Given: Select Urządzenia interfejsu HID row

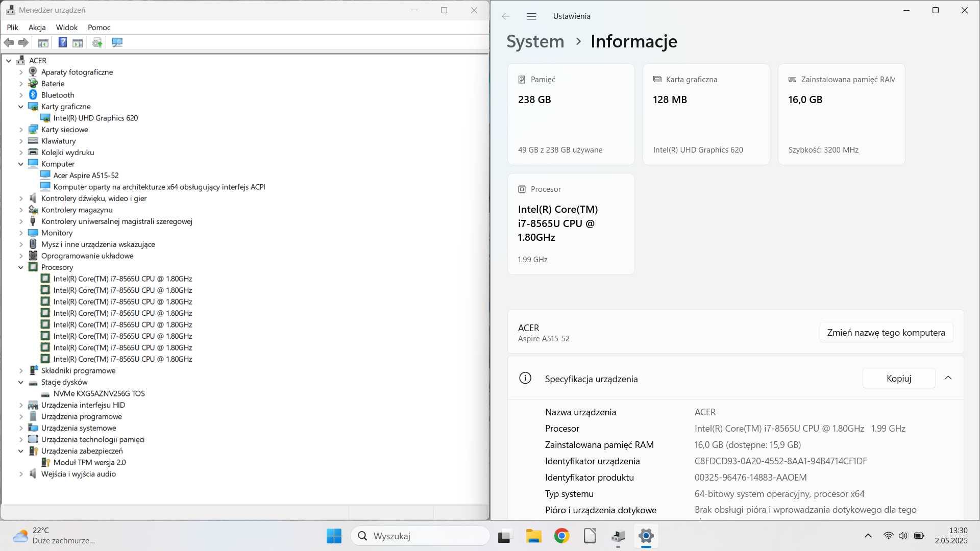Looking at the screenshot, I should 83,405.
